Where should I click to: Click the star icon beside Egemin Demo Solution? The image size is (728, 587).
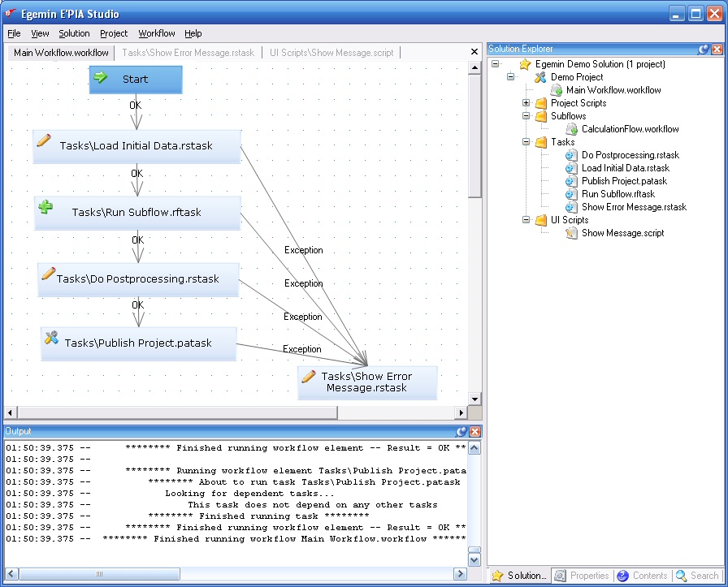pyautogui.click(x=525, y=64)
